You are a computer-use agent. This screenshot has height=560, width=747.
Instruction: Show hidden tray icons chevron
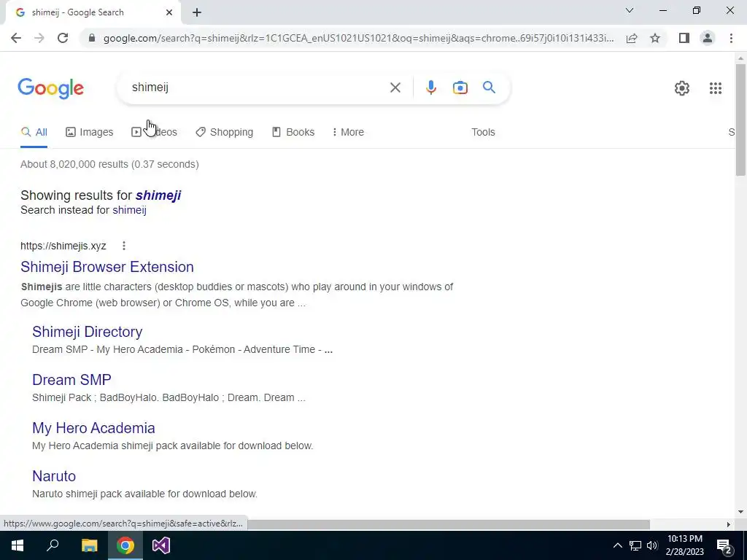click(617, 545)
